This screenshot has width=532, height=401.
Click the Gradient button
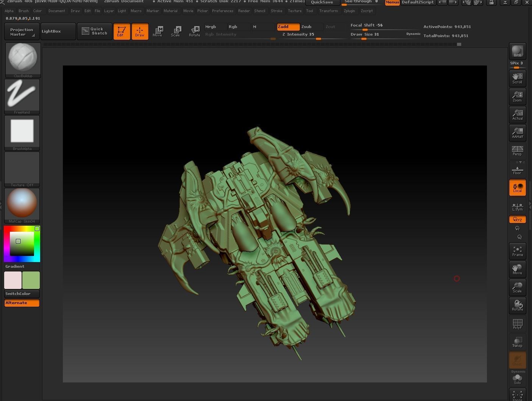coord(22,267)
